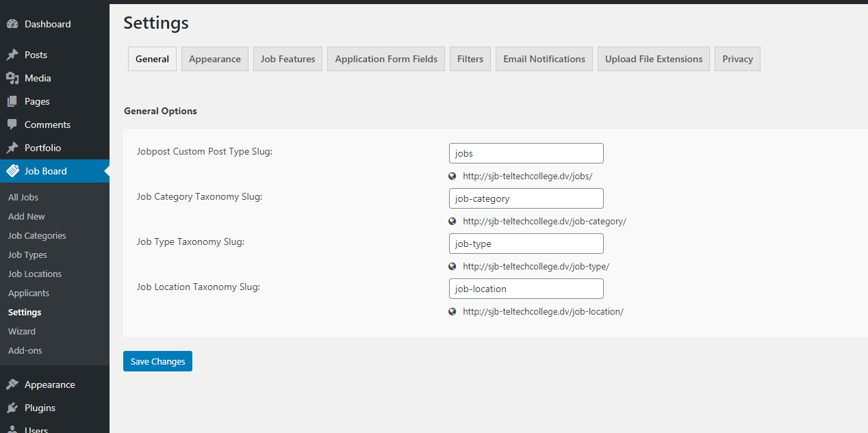Viewport: 868px width, 433px height.
Task: Click Add New under Job Board
Action: (x=27, y=216)
